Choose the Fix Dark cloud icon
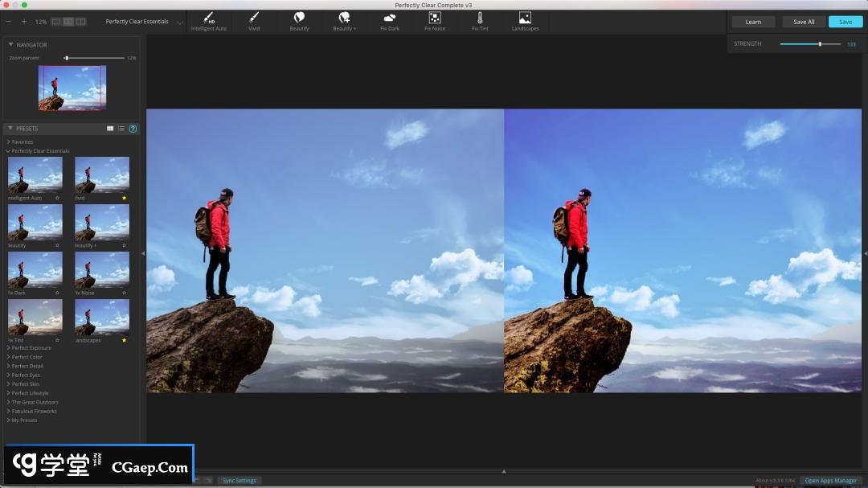868x488 pixels. click(389, 19)
